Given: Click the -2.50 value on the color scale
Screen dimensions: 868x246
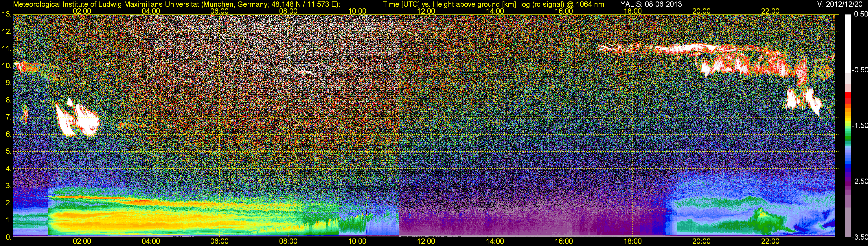Looking at the screenshot, I should (x=860, y=181).
